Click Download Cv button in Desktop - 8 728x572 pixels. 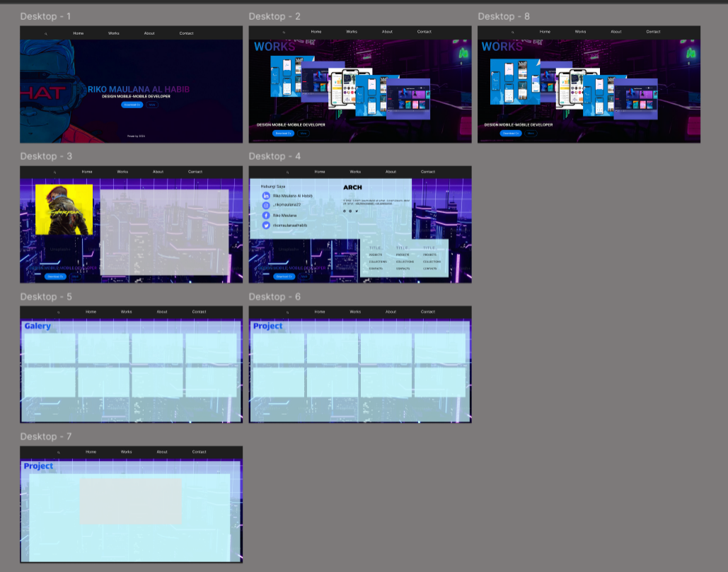coord(510,133)
